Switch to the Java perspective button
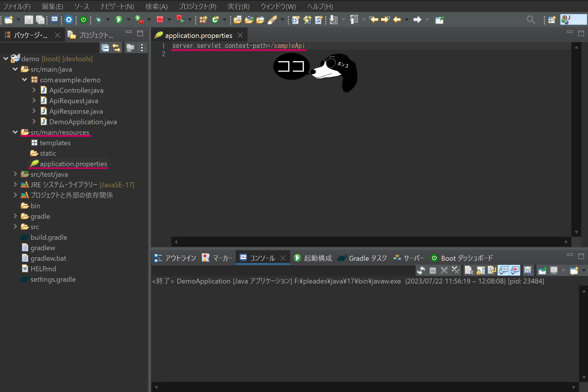The height and width of the screenshot is (392, 588). tap(573, 20)
